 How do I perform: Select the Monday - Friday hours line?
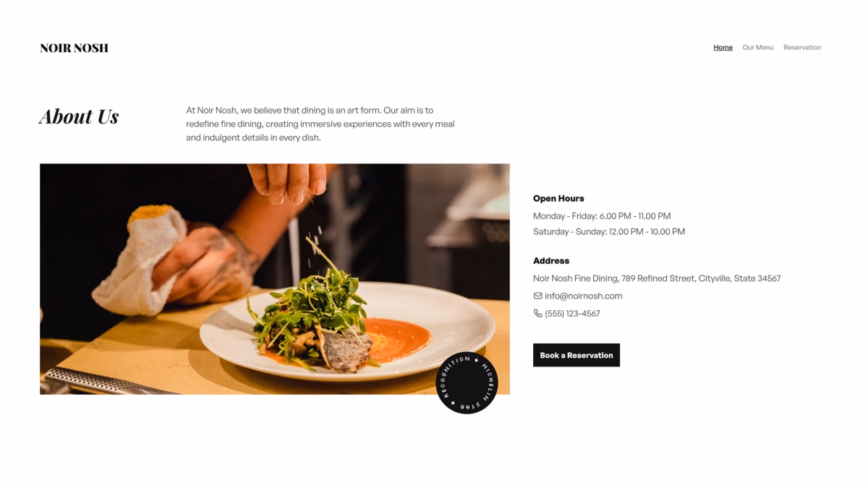click(602, 216)
